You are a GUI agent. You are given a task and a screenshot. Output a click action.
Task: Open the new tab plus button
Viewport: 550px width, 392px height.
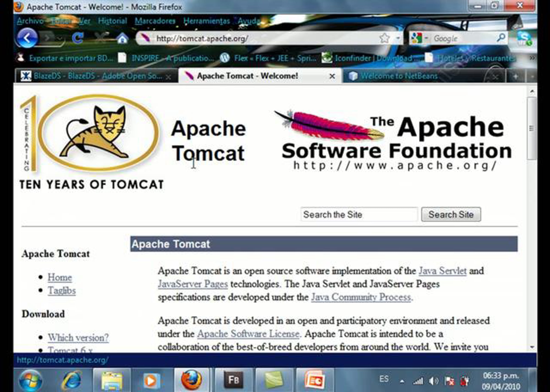(516, 77)
